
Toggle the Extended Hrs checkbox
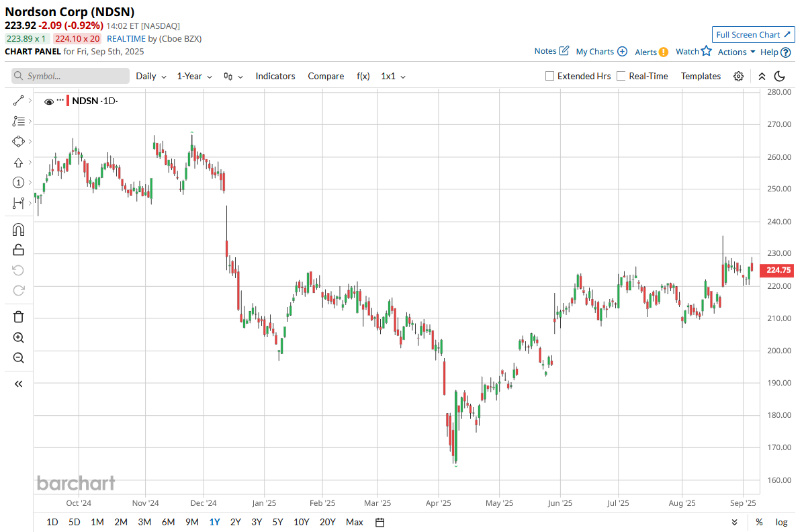tap(550, 77)
